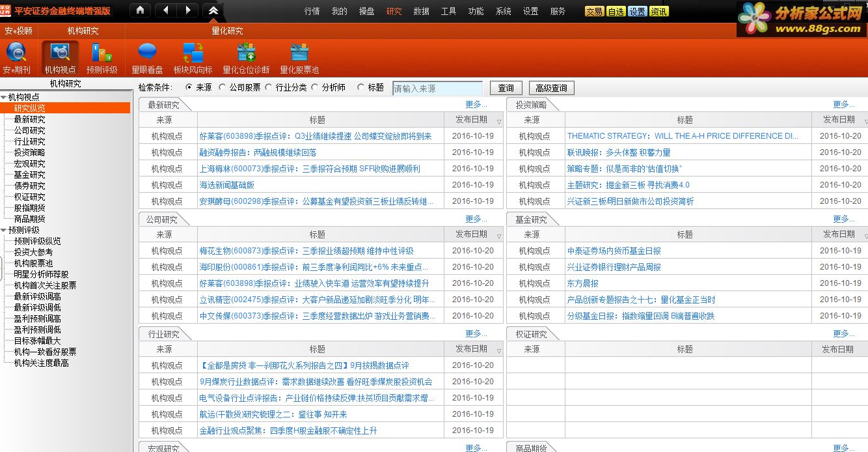The image size is (868, 452).
Task: Click the 自选 button
Action: pos(616,11)
